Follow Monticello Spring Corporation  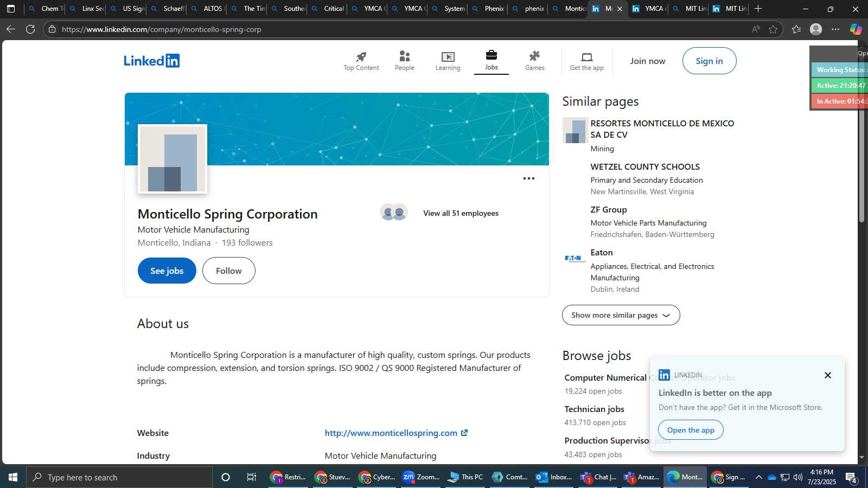click(x=228, y=271)
